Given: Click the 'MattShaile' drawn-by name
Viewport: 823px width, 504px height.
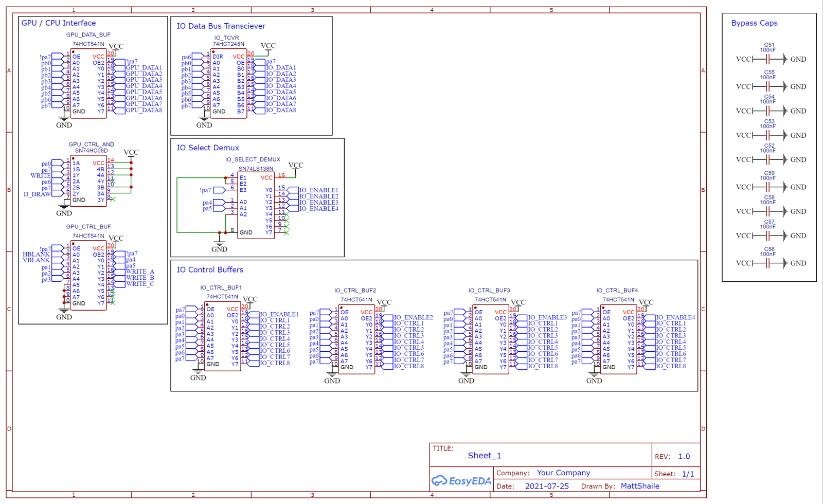Looking at the screenshot, I should coord(640,486).
